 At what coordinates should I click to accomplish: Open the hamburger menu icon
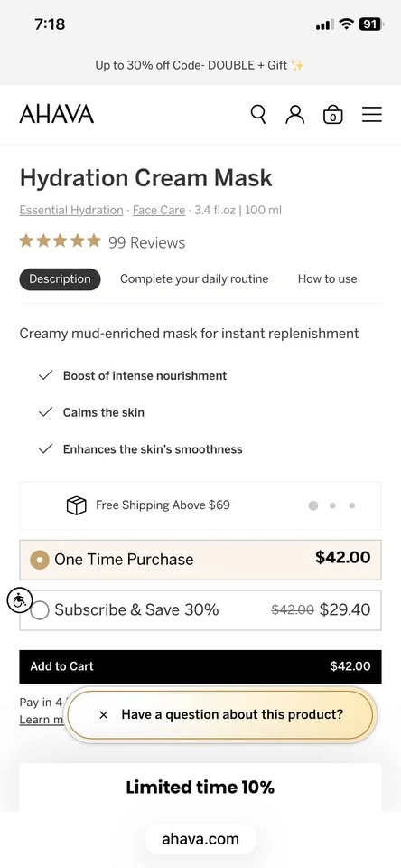tap(372, 114)
